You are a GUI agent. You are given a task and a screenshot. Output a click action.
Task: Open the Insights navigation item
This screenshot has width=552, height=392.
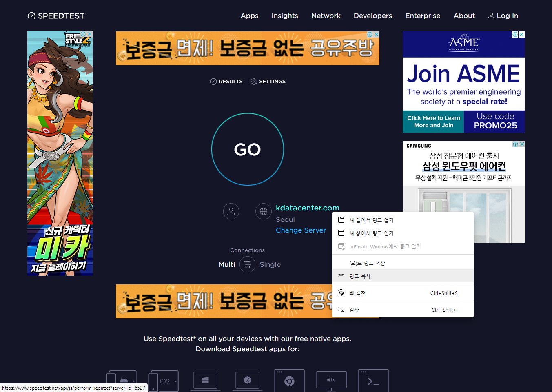tap(285, 16)
